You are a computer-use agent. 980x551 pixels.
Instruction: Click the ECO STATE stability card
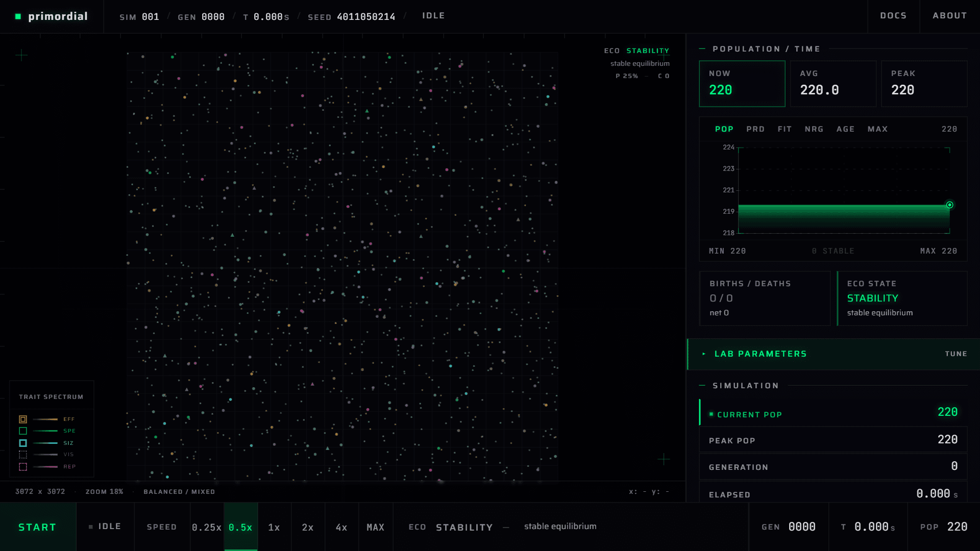[902, 298]
